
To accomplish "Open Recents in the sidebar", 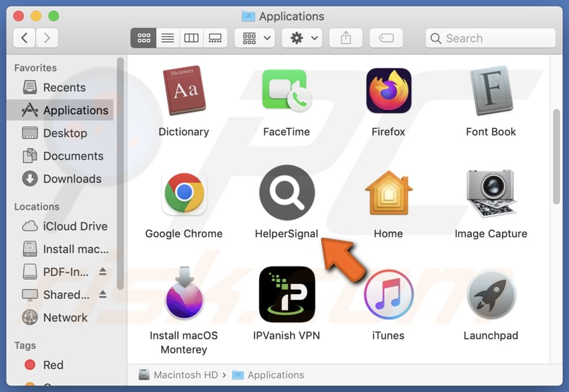I will pos(60,87).
